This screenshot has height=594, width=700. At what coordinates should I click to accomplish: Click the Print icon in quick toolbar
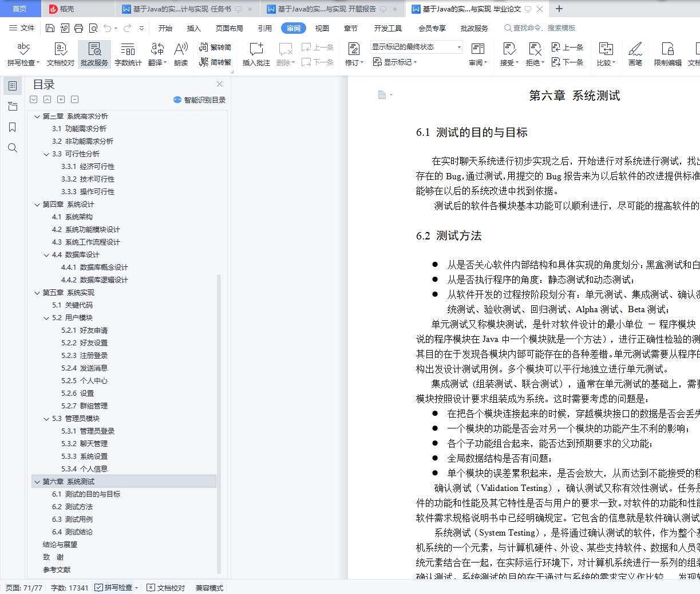coord(78,28)
